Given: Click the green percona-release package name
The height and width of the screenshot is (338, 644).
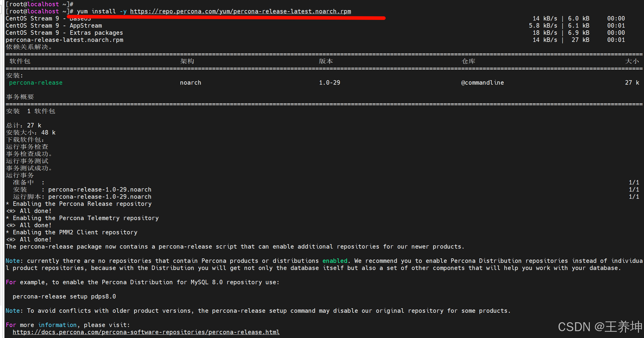Looking at the screenshot, I should point(36,83).
